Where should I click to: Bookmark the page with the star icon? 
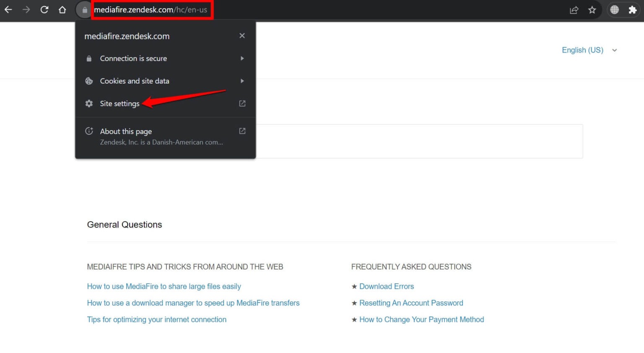point(592,10)
